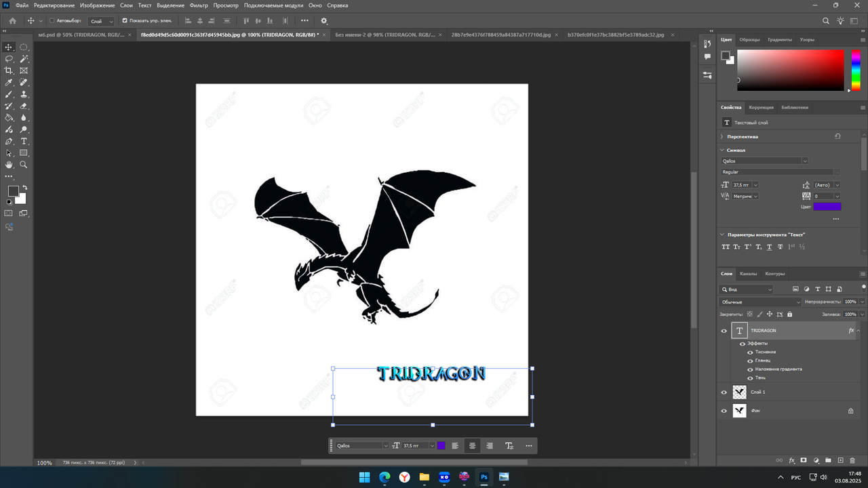Pick the Eyedropper tool
The image size is (868, 488).
pos(9,83)
